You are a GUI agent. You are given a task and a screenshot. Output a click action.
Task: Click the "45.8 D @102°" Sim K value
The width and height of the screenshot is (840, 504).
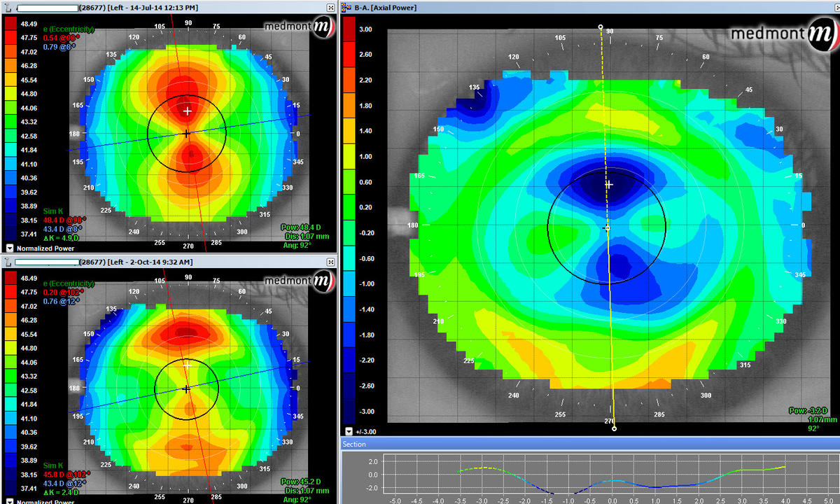coord(67,475)
